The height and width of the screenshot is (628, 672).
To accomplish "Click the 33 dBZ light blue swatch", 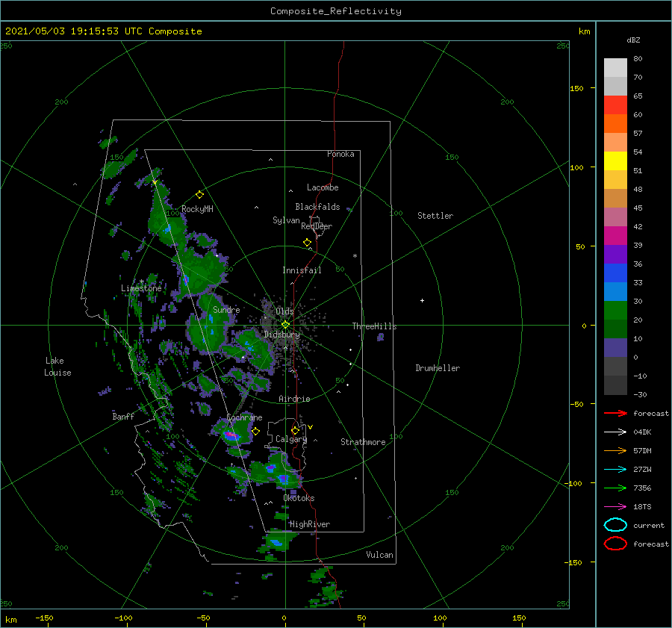I will coord(615,292).
